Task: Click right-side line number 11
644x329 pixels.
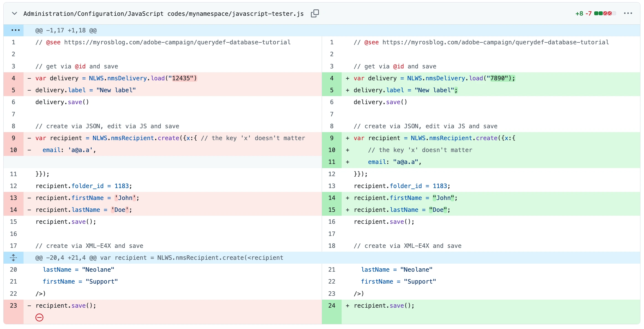Action: pos(332,162)
